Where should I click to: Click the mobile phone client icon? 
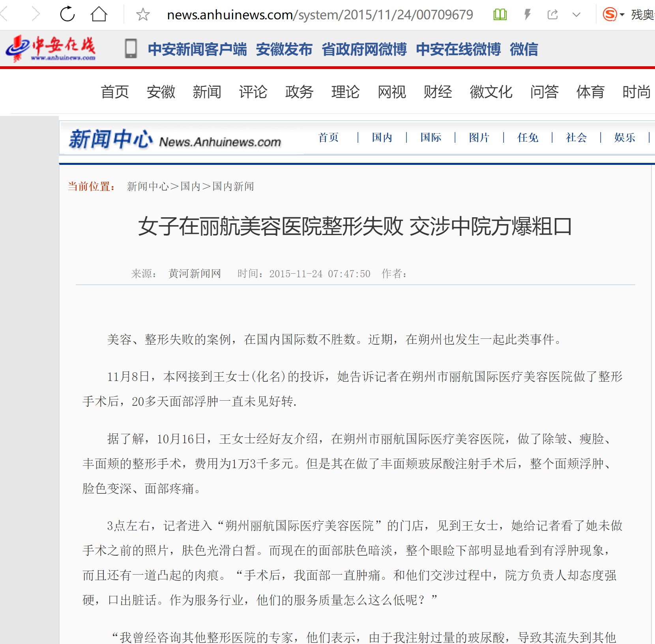pos(131,49)
